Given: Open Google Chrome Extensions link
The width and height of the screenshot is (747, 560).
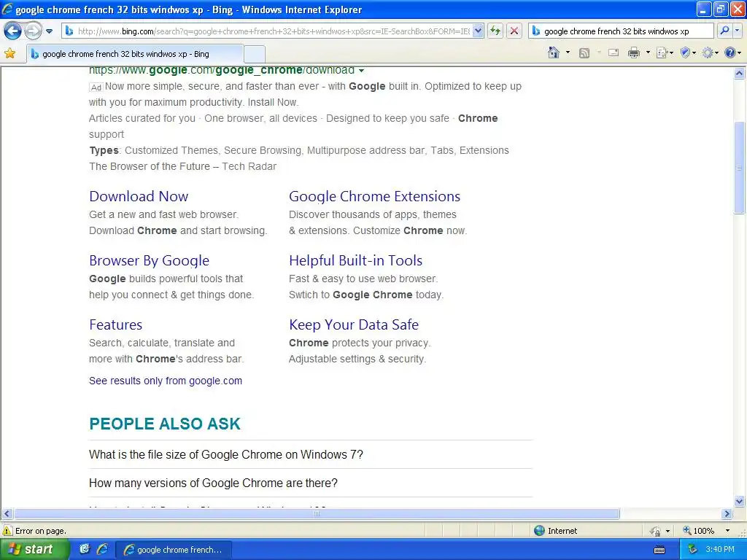Looking at the screenshot, I should click(374, 196).
